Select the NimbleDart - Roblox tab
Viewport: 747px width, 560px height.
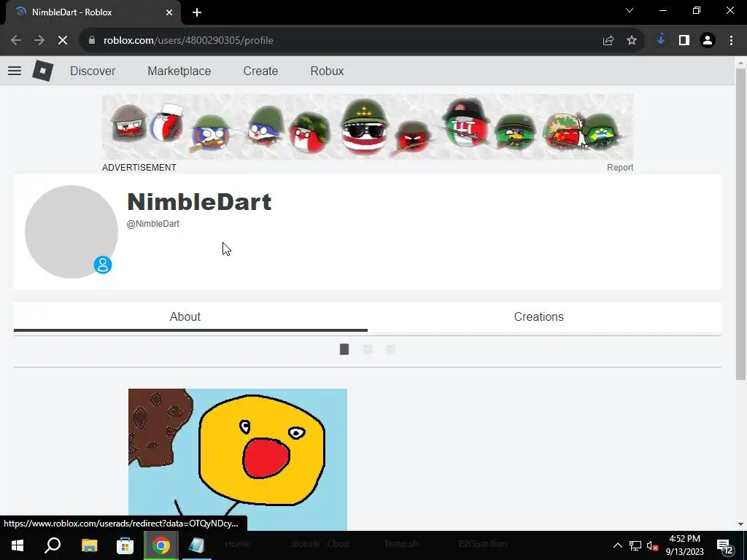(x=93, y=12)
